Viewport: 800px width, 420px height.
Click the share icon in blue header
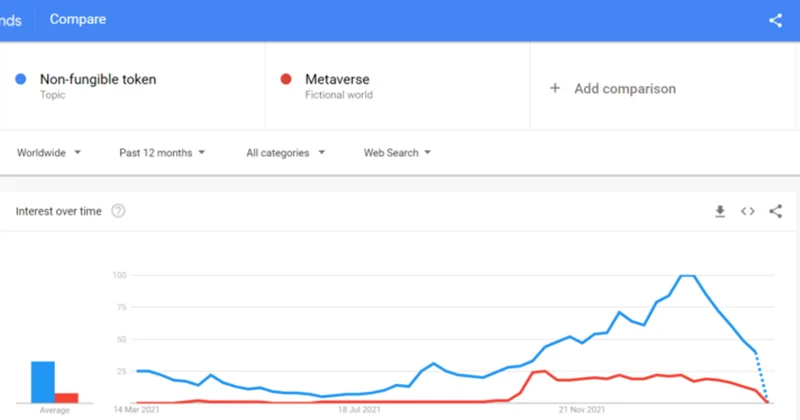click(776, 20)
